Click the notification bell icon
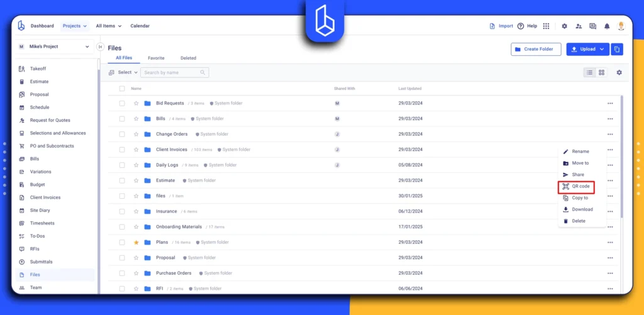Image resolution: width=644 pixels, height=315 pixels. point(607,26)
